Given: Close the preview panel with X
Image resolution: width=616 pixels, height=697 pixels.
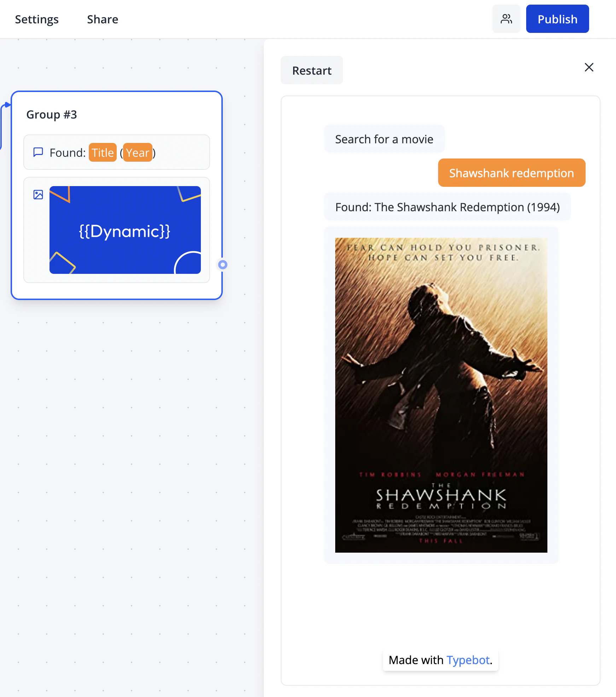Looking at the screenshot, I should coord(589,67).
